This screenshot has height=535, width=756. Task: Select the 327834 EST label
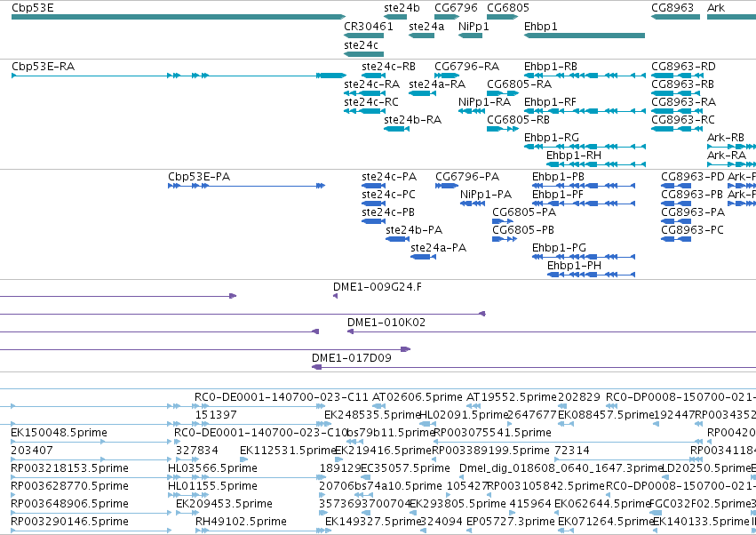196,451
